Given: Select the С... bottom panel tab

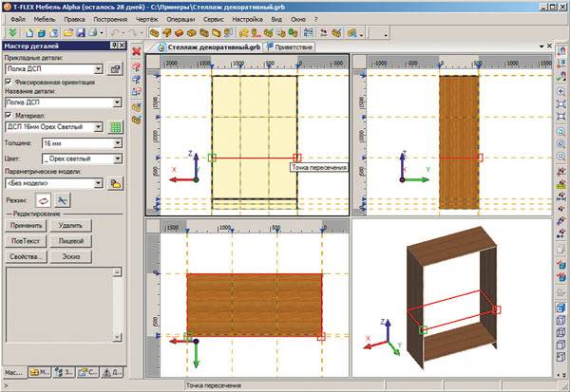Looking at the screenshot, I should [87, 372].
